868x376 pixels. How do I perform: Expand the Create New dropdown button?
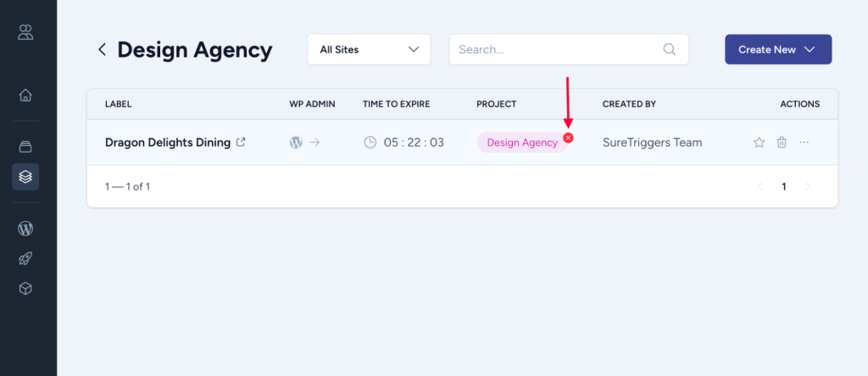coord(777,49)
